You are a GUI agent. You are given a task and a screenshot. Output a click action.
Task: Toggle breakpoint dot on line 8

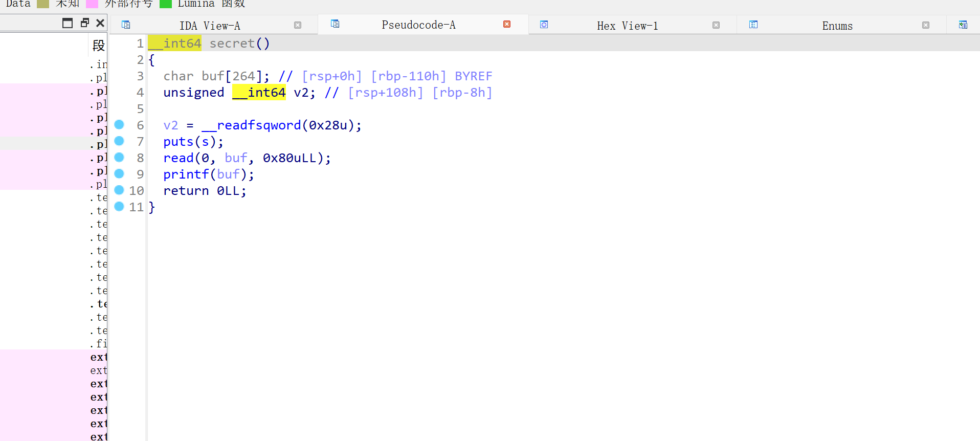click(119, 158)
